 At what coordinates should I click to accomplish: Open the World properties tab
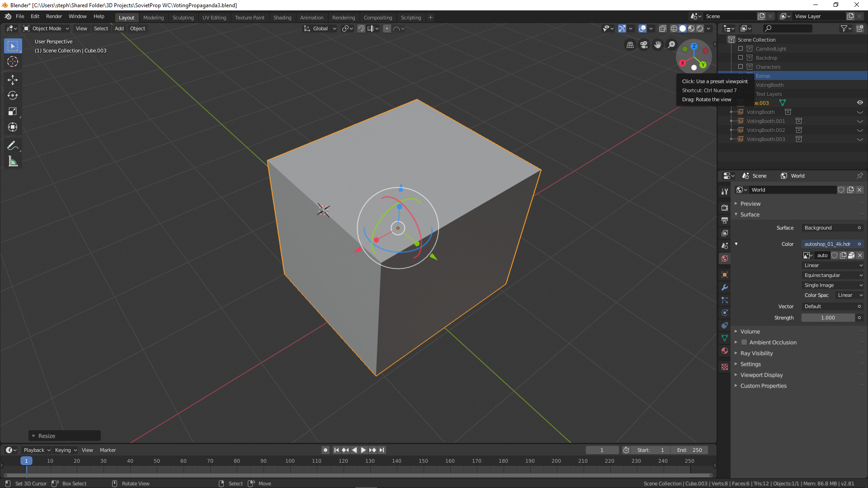(x=724, y=258)
